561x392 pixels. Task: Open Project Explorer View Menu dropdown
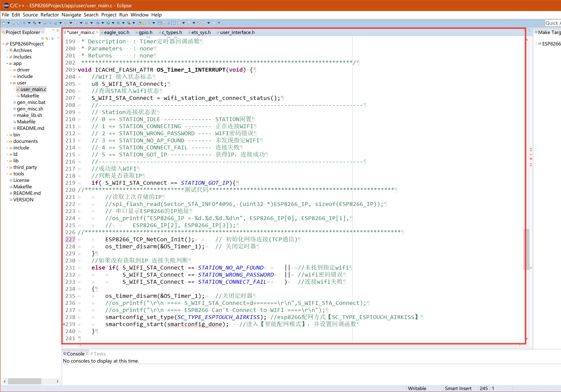coord(58,38)
